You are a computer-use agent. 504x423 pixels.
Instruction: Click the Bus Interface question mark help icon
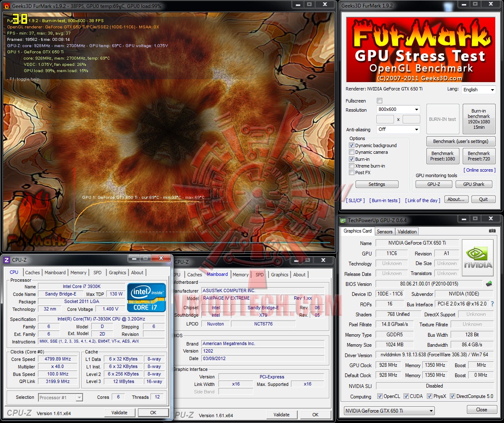click(x=492, y=304)
